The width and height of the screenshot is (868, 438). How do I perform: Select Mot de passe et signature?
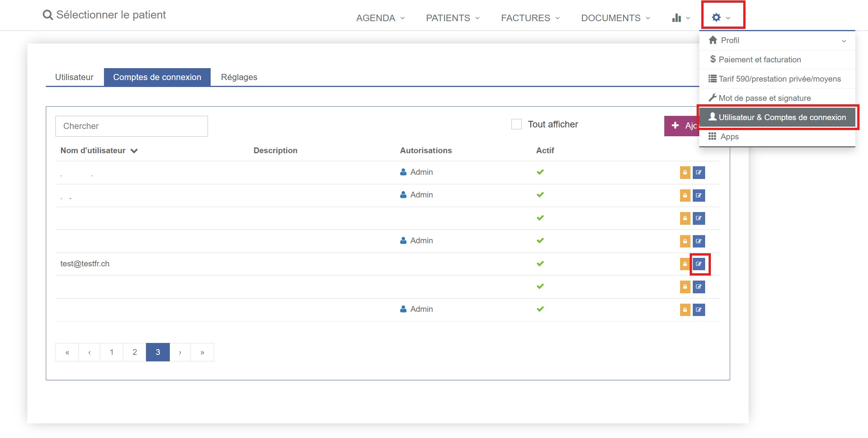(x=777, y=98)
